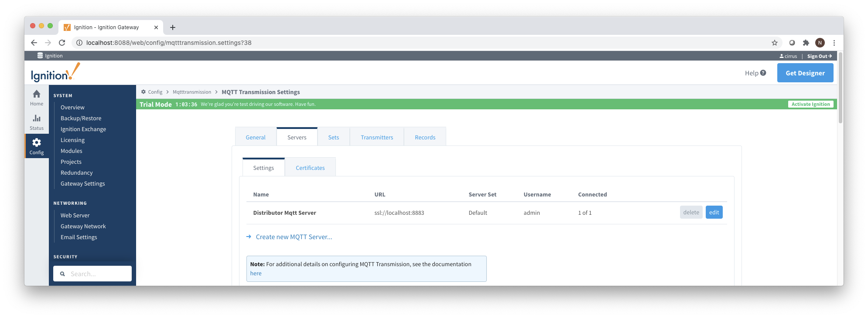This screenshot has height=318, width=868.
Task: Click Create new MQTT Server link
Action: [x=294, y=237]
